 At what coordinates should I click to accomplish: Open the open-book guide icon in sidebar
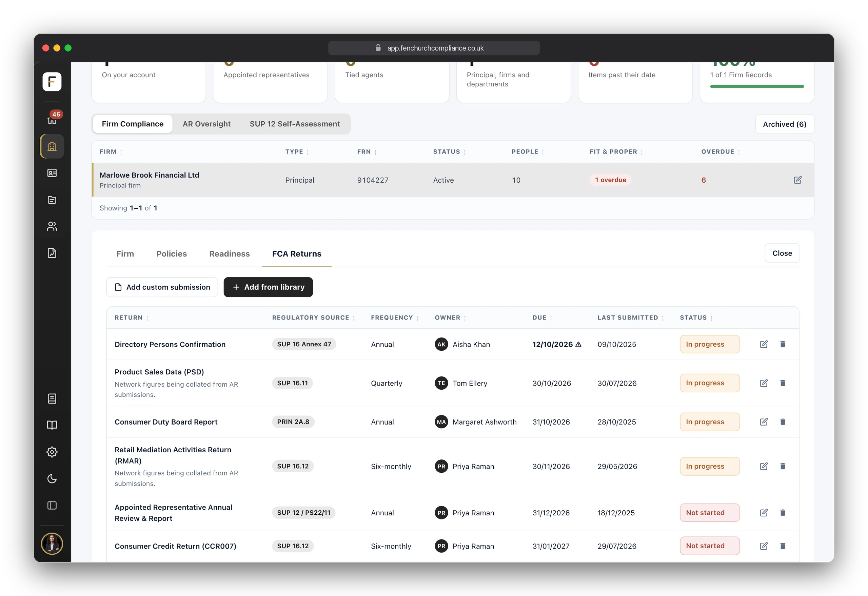(x=52, y=425)
